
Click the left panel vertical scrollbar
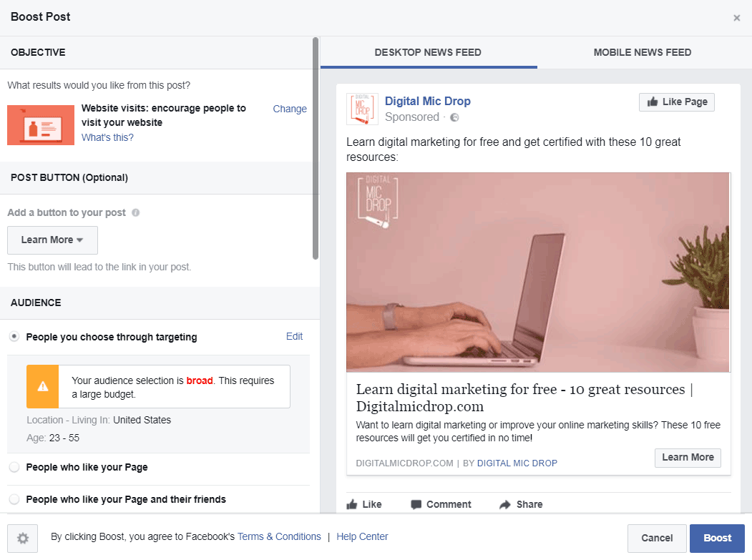316,148
